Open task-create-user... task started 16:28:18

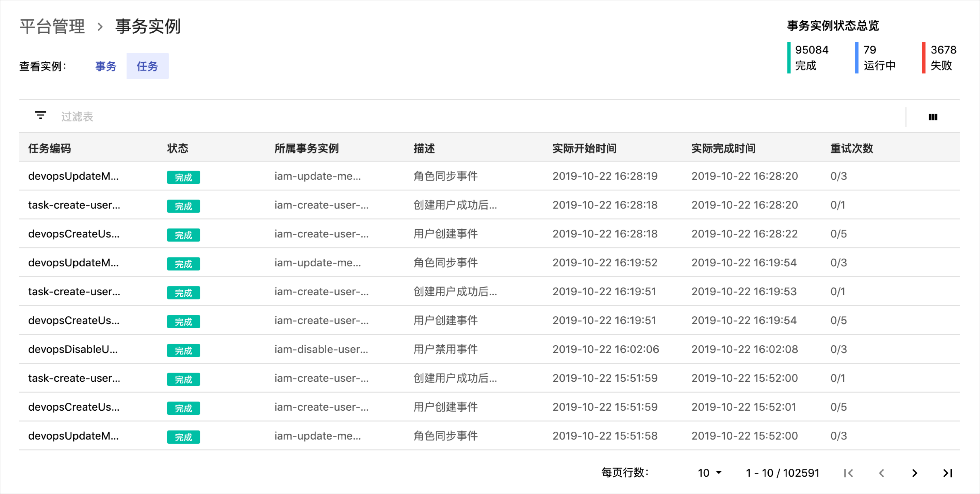74,205
